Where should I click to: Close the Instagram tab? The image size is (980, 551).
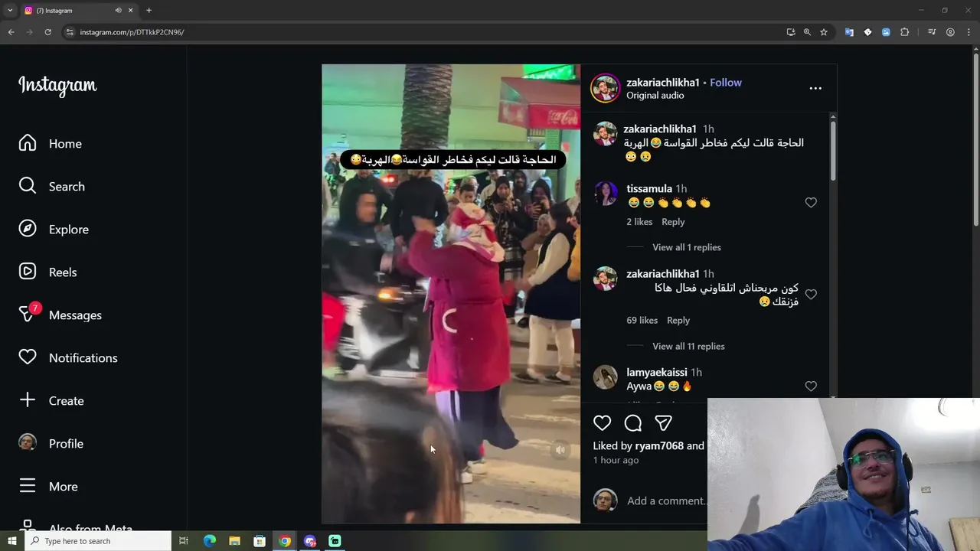pos(131,11)
